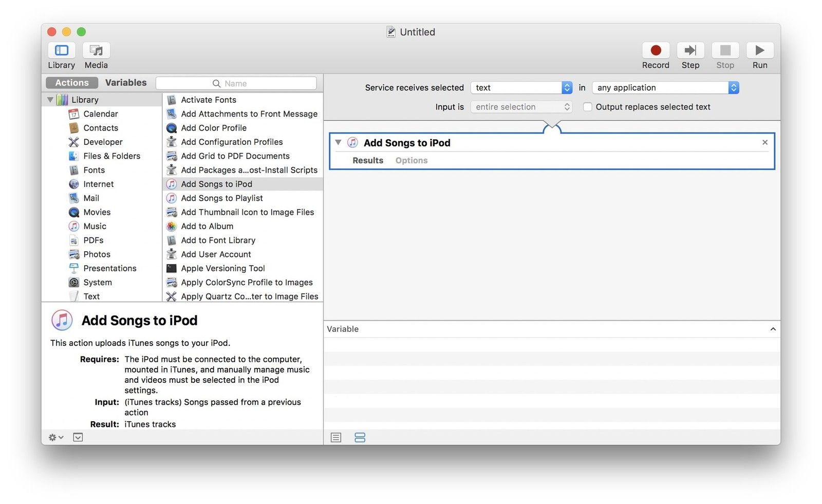Collapse the Add Songs to iPod action
This screenshot has height=504, width=822.
pyautogui.click(x=338, y=143)
